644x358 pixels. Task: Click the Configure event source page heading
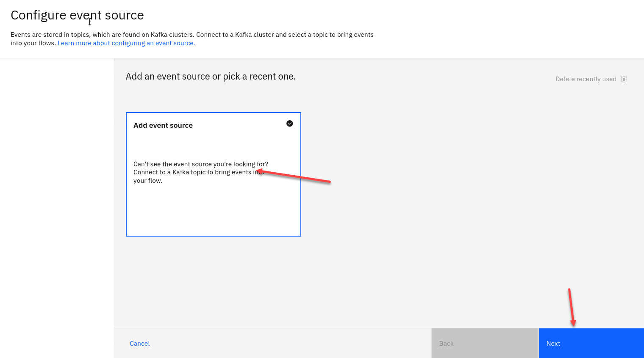coord(77,15)
